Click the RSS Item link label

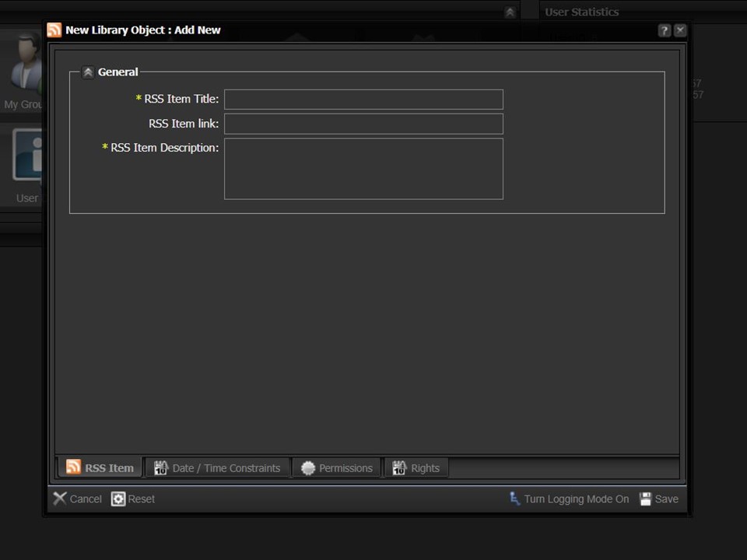[x=184, y=124]
